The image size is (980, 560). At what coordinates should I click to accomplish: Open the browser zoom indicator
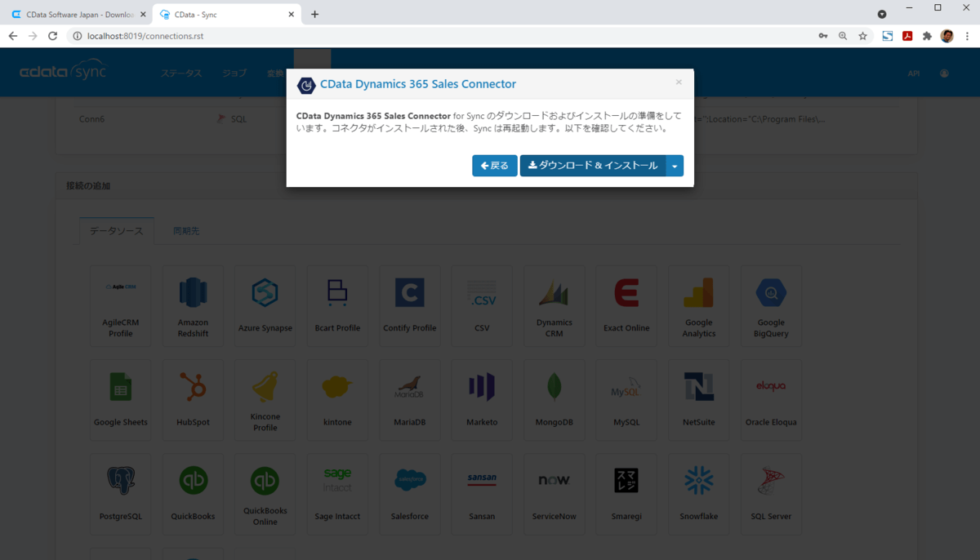click(843, 36)
